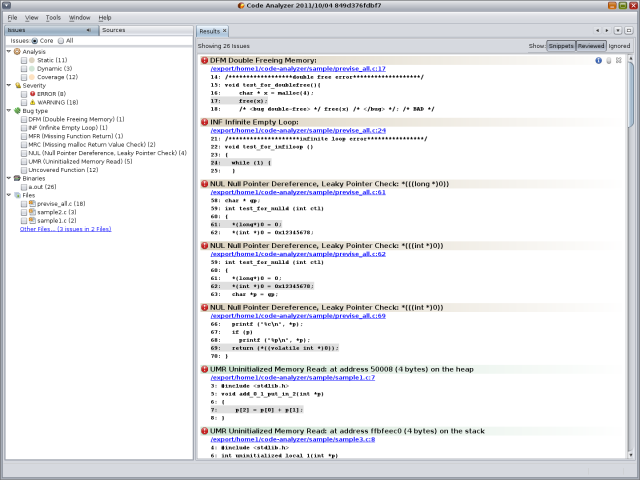
Task: Click the file icon next to sample2.c
Action: (x=32, y=212)
